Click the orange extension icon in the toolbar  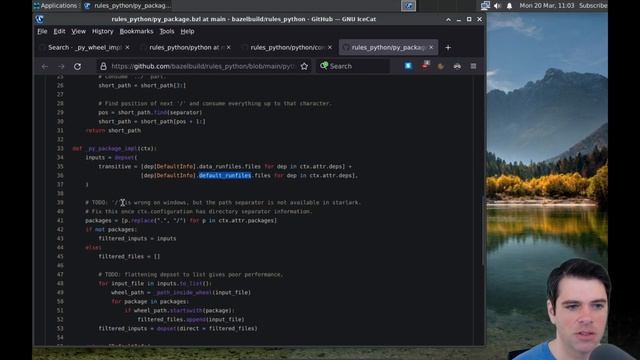[x=441, y=66]
